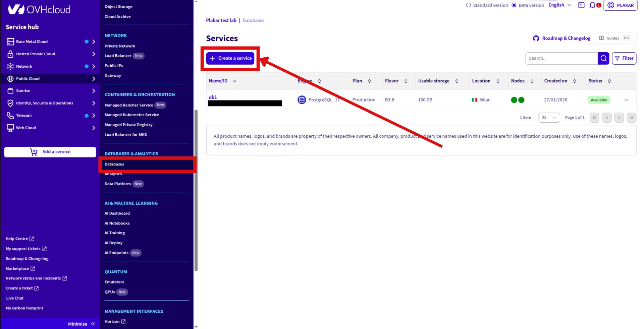The width and height of the screenshot is (644, 329).
Task: Click the Telecom phone icon
Action: (x=10, y=116)
